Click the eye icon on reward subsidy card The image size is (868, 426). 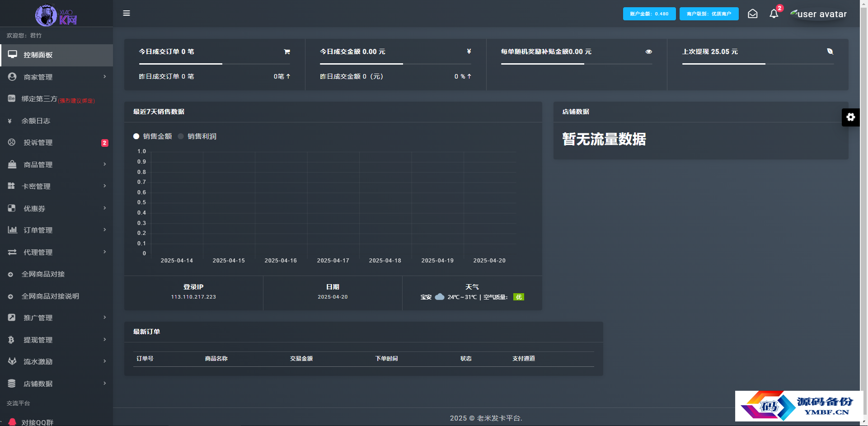[649, 51]
